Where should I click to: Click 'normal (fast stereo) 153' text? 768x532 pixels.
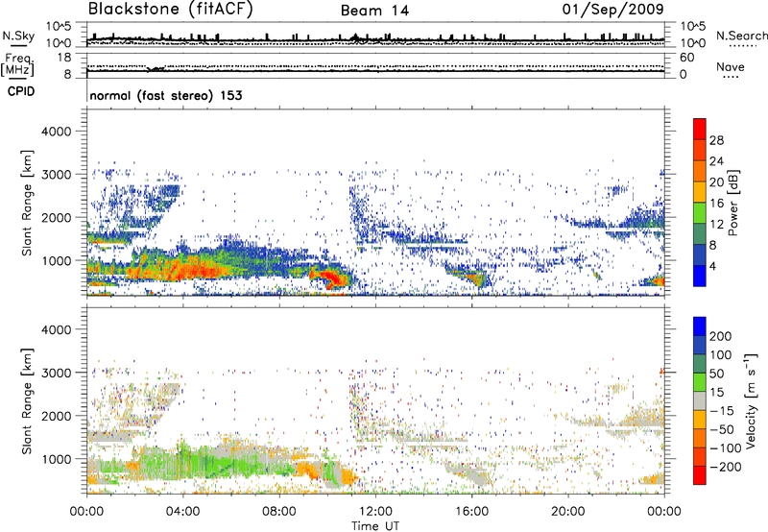[x=166, y=95]
